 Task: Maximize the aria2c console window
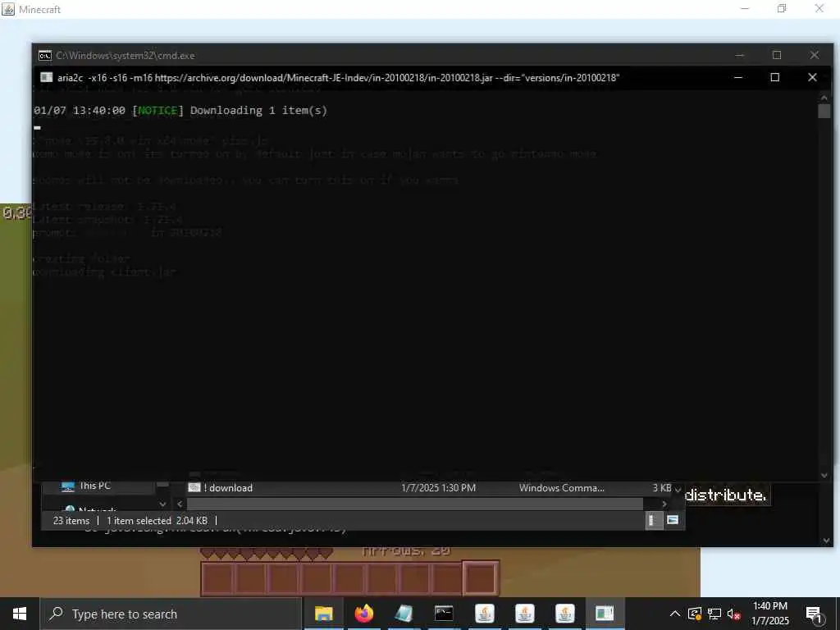(774, 77)
